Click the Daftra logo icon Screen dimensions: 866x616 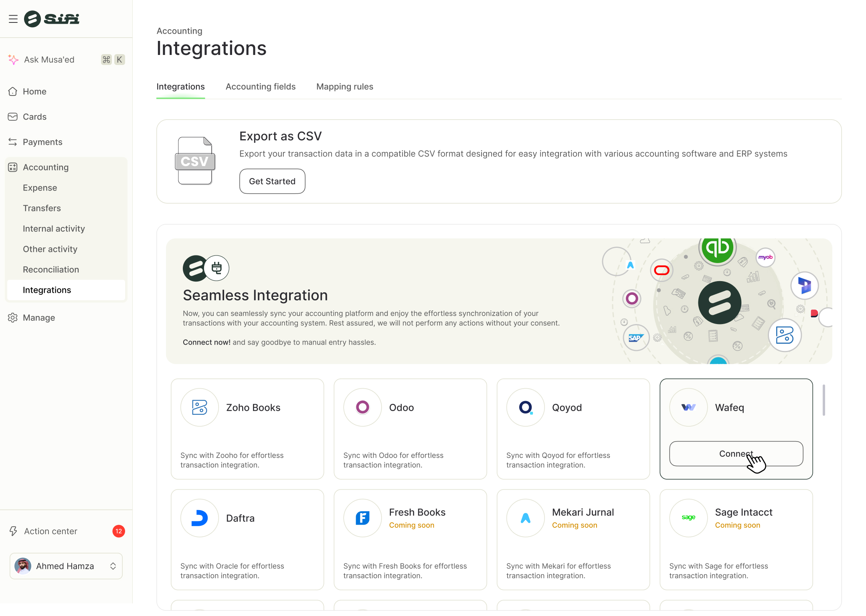tap(200, 518)
